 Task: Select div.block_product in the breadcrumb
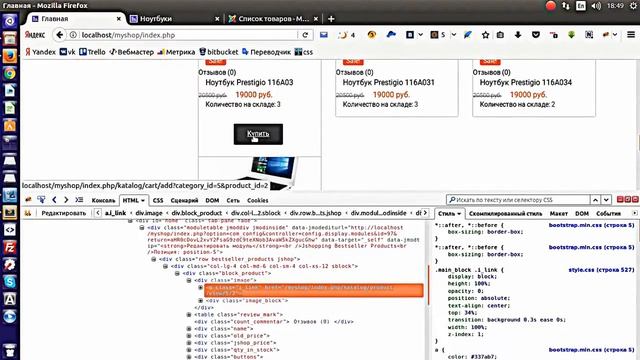click(197, 213)
